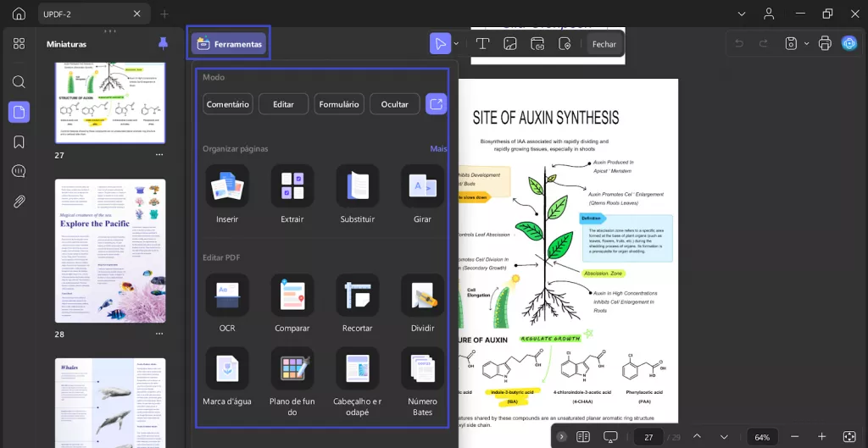The width and height of the screenshot is (868, 448).
Task: Select the link tool icon
Action: click(537, 44)
